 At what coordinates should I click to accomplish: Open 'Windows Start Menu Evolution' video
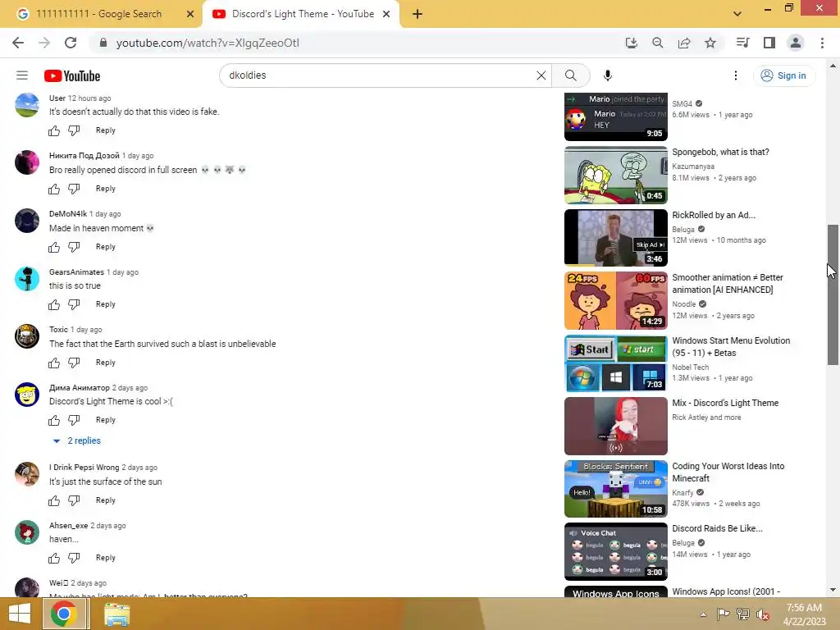731,347
